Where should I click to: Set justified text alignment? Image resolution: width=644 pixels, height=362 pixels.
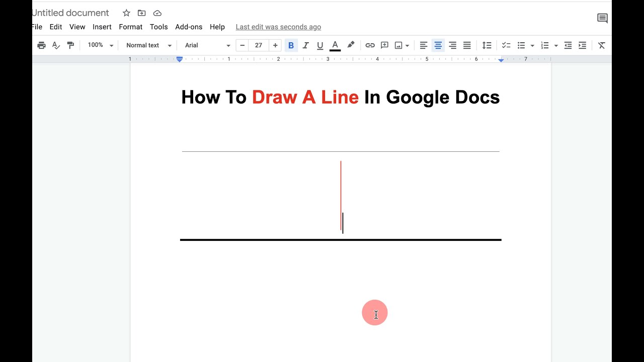click(x=467, y=45)
